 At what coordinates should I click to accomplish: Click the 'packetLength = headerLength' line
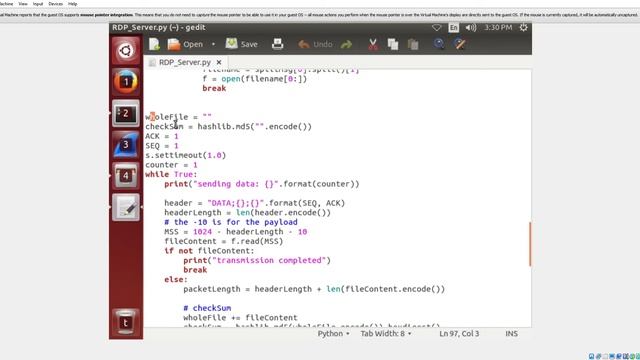click(314, 289)
